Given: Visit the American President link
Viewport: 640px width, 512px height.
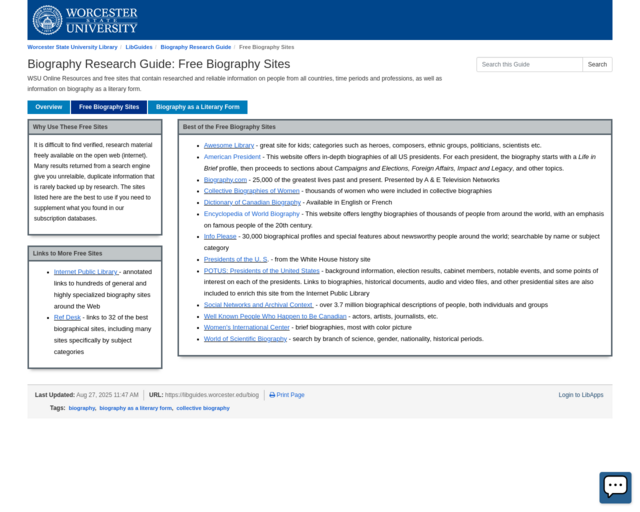Looking at the screenshot, I should 232,157.
